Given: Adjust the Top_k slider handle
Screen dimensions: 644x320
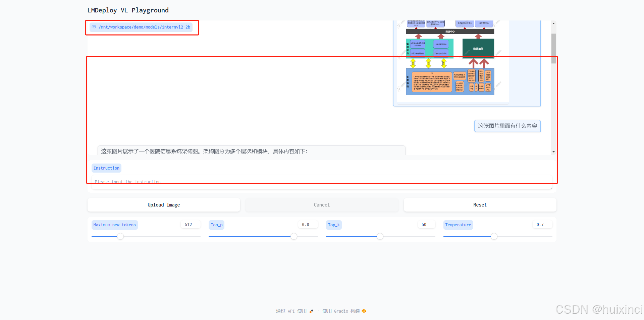Looking at the screenshot, I should 380,236.
